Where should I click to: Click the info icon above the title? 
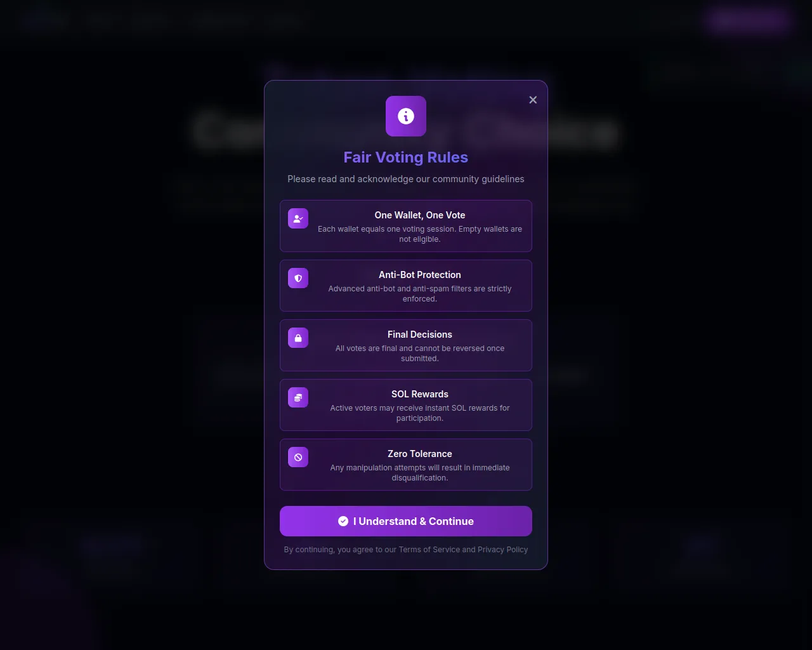[x=406, y=116]
